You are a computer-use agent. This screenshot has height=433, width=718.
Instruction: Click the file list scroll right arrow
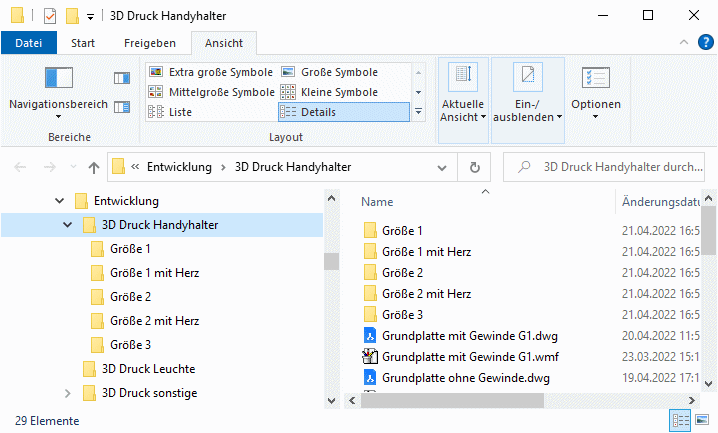pos(691,401)
